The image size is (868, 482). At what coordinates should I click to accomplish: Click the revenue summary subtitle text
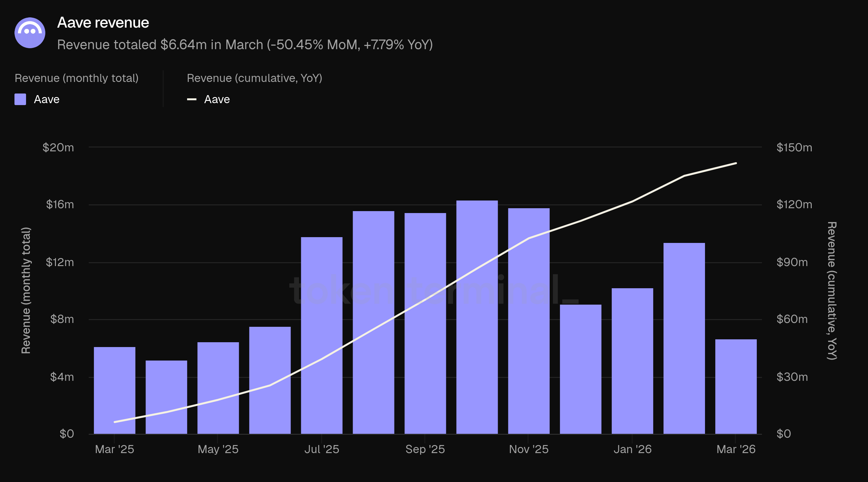245,44
